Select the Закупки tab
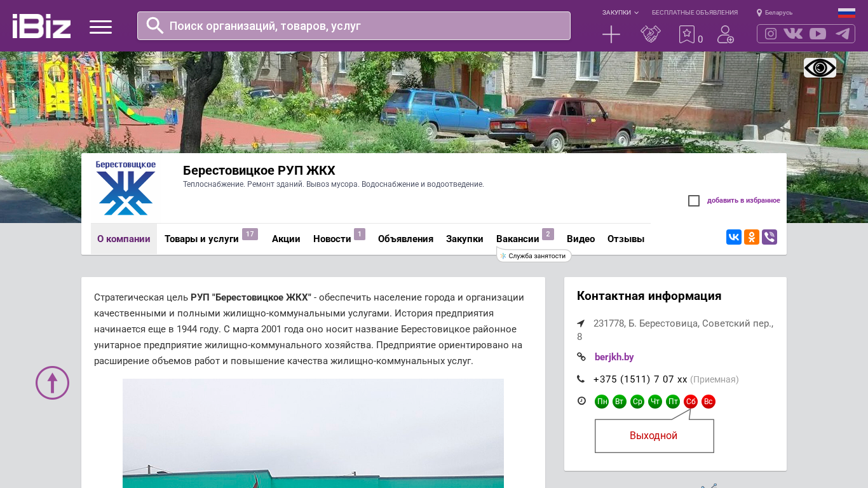The image size is (868, 488). (x=465, y=239)
